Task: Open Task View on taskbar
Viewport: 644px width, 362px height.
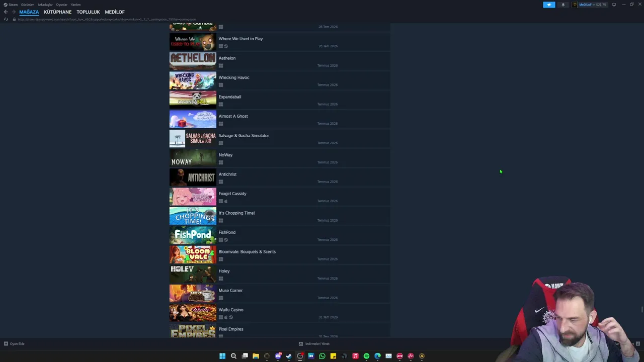Action: [x=245, y=356]
